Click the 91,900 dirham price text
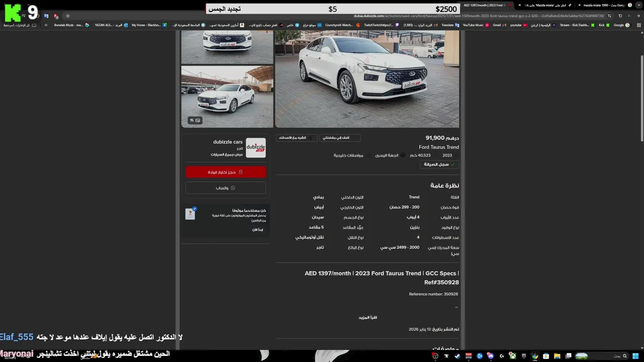The width and height of the screenshot is (644, 362). click(442, 138)
